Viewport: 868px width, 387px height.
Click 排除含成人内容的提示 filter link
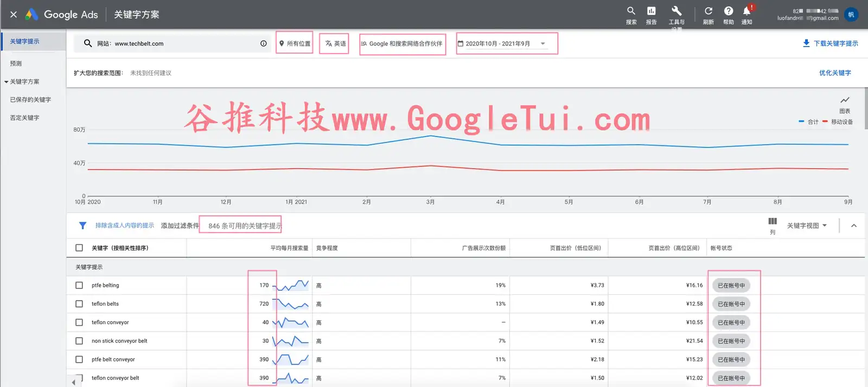point(125,225)
